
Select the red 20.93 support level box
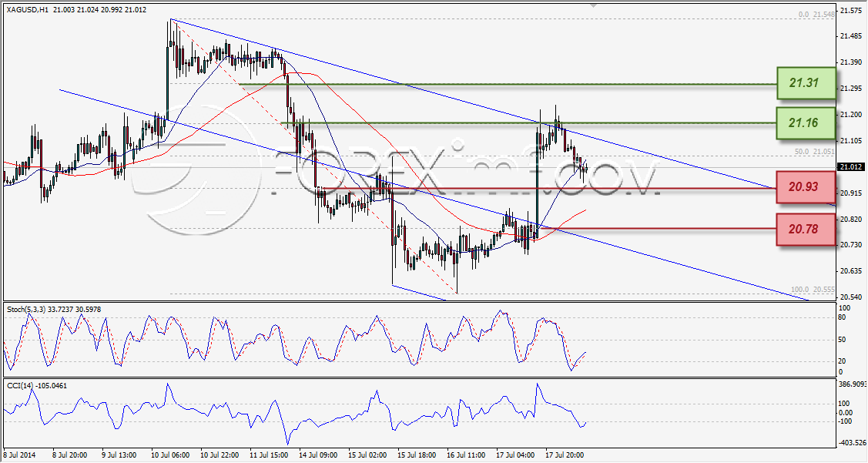[x=806, y=186]
